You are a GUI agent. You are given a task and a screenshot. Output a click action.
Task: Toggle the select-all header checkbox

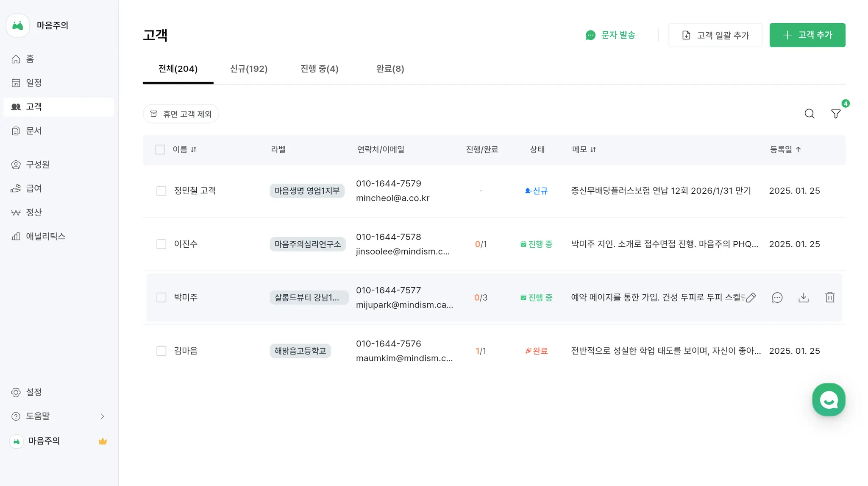[160, 149]
